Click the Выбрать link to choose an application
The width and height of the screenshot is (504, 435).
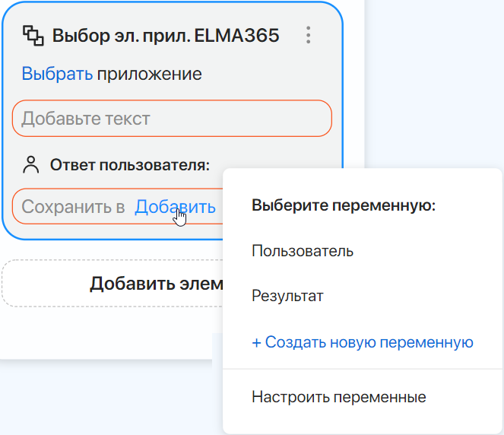pyautogui.click(x=57, y=74)
